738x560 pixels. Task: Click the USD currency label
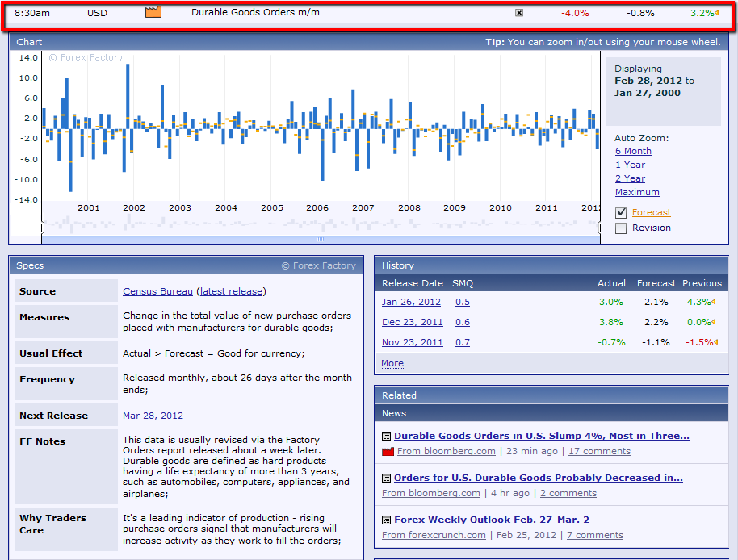(97, 13)
